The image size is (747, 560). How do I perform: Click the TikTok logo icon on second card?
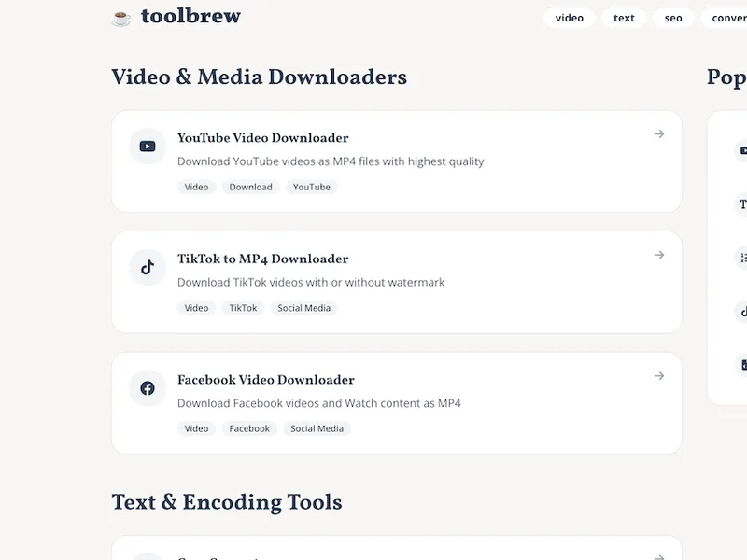(x=148, y=267)
